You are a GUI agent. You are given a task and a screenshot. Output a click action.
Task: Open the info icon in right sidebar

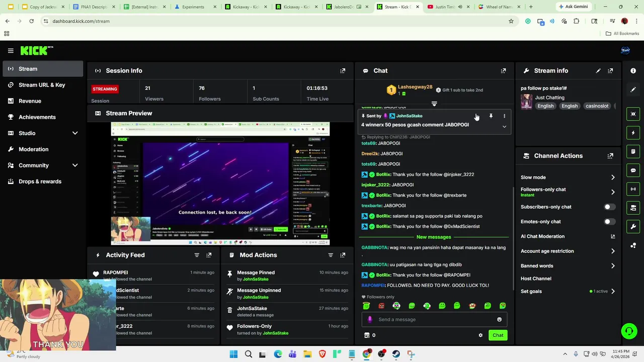(633, 71)
